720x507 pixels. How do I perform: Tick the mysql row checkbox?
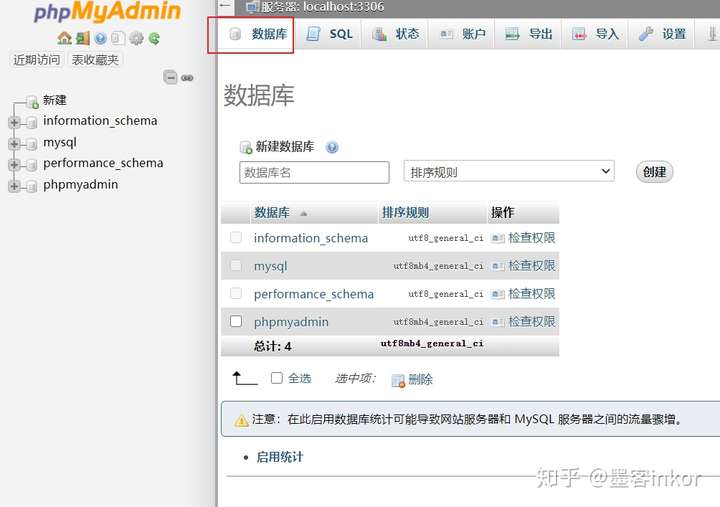tap(236, 265)
